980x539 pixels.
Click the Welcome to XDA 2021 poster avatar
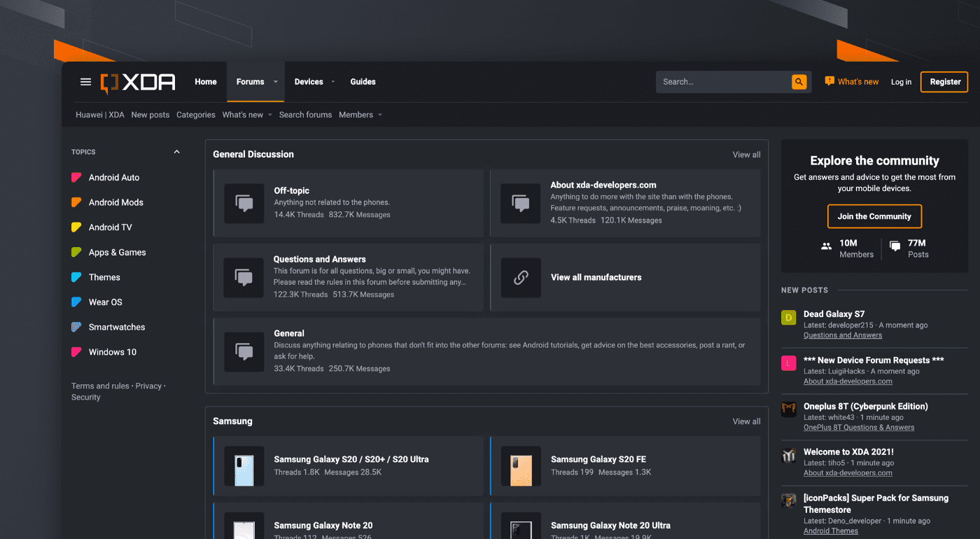pos(789,456)
